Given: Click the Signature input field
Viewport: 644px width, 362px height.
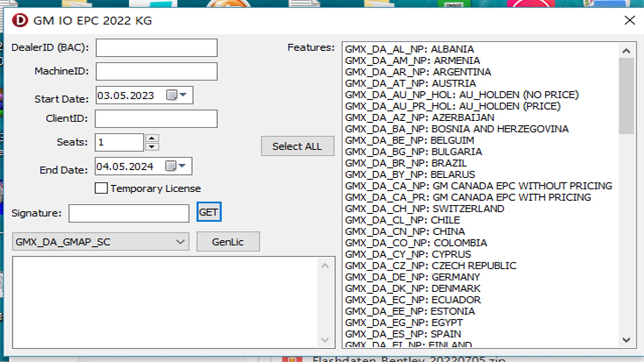Looking at the screenshot, I should coord(129,213).
